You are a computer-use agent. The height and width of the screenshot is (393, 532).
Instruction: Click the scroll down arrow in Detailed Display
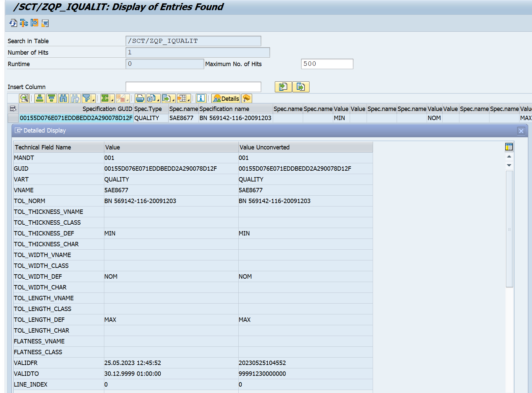point(509,165)
